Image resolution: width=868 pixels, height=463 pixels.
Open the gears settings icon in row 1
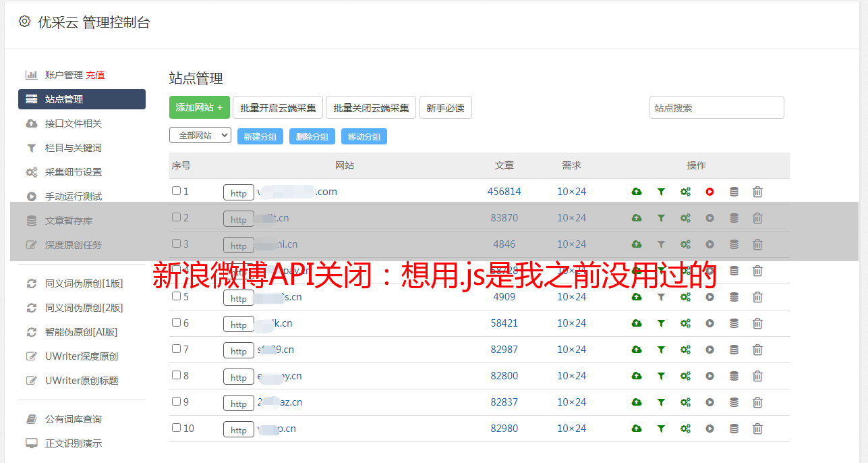point(685,192)
